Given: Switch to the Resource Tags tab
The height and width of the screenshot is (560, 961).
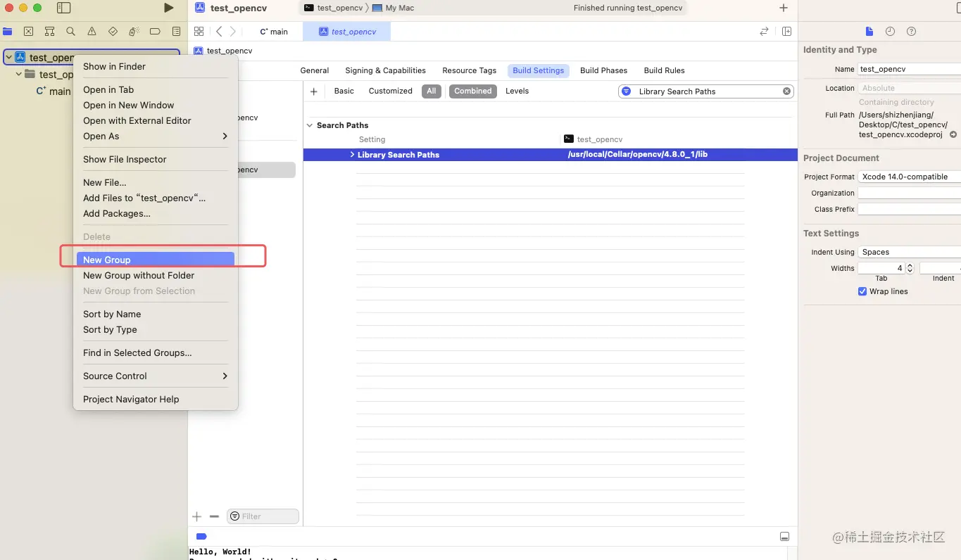Looking at the screenshot, I should (469, 70).
